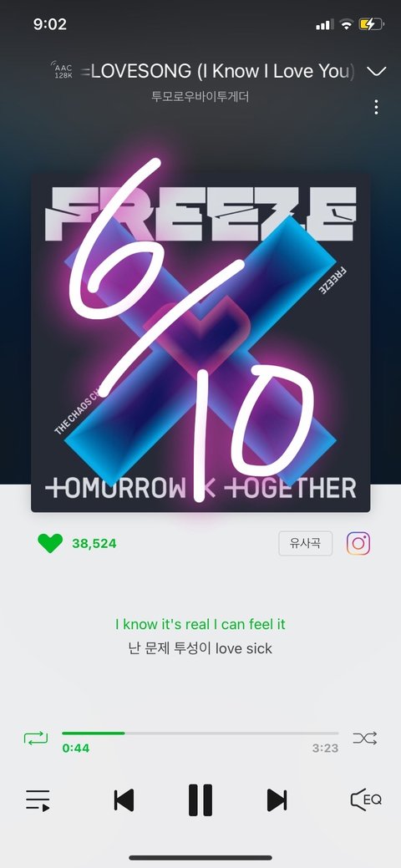Tap the AAC 128K audio quality icon
This screenshot has width=401, height=868.
coord(62,71)
